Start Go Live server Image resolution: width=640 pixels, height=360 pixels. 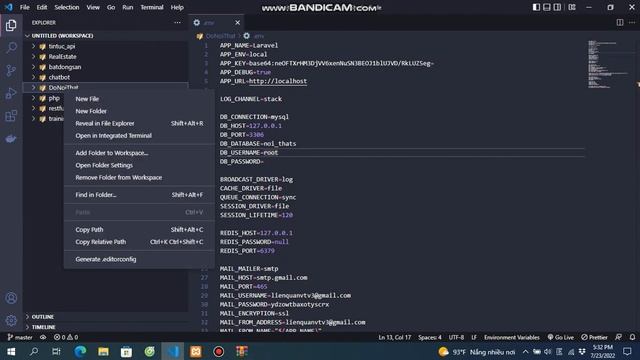pos(560,337)
